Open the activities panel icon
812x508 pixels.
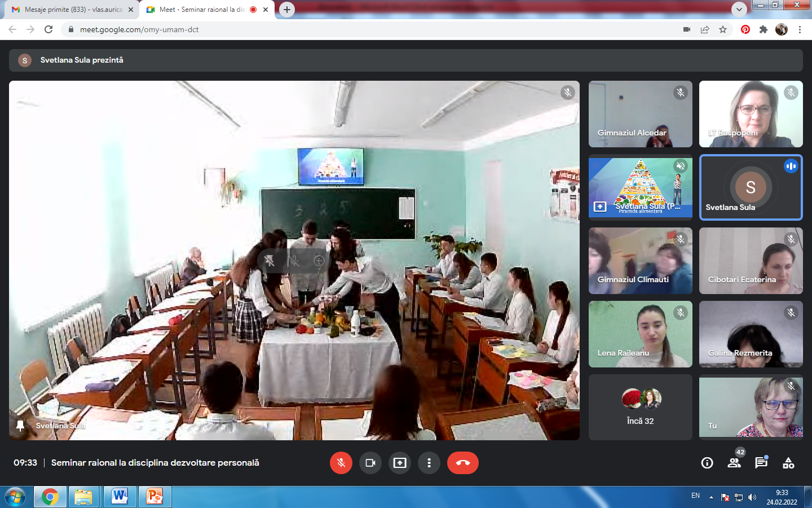click(788, 463)
